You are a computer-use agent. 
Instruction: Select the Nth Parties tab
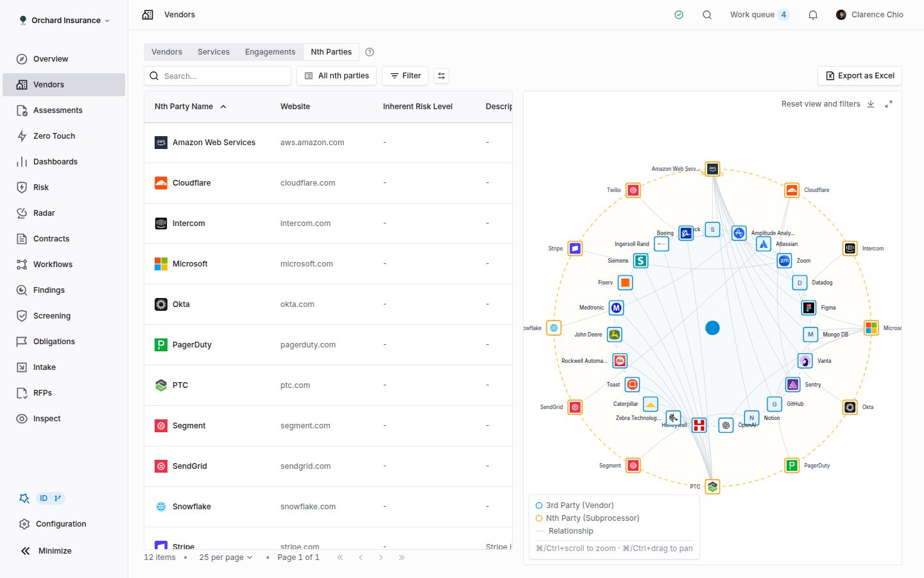(x=331, y=52)
